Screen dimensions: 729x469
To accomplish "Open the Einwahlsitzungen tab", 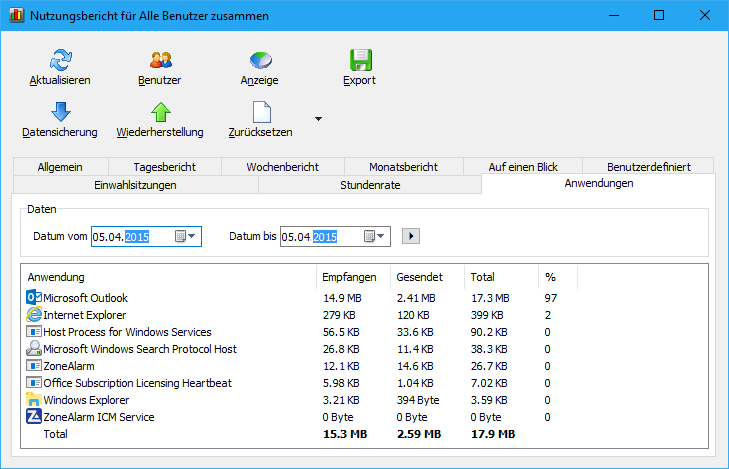I will (x=135, y=185).
